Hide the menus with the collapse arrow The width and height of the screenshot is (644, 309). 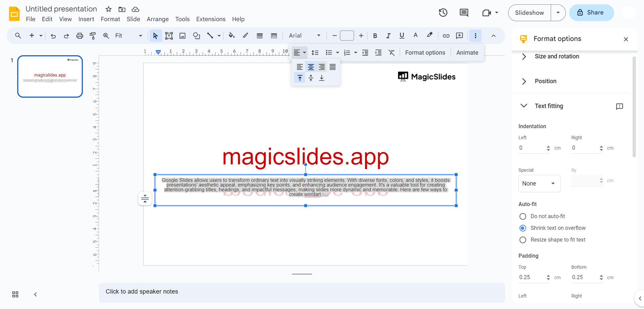[x=493, y=36]
